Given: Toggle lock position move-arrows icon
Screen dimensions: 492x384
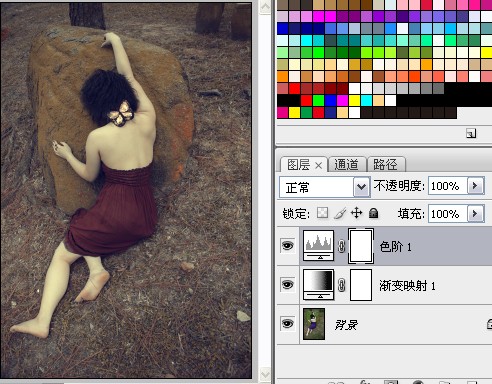Looking at the screenshot, I should (357, 213).
